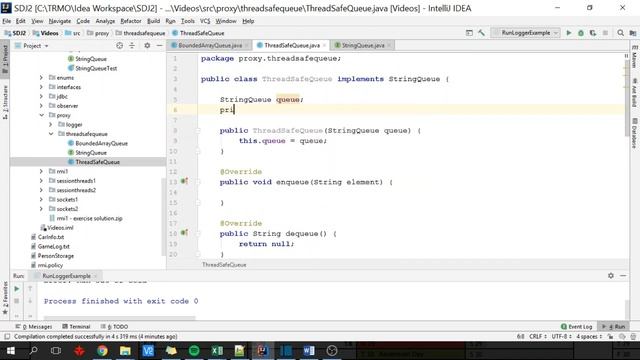
Task: Open the TODO tool window
Action: pyautogui.click(x=115, y=327)
